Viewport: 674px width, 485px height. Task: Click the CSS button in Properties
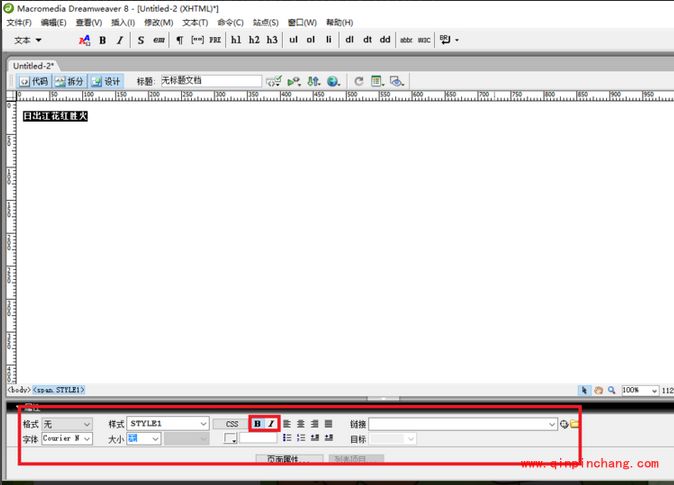pos(231,424)
